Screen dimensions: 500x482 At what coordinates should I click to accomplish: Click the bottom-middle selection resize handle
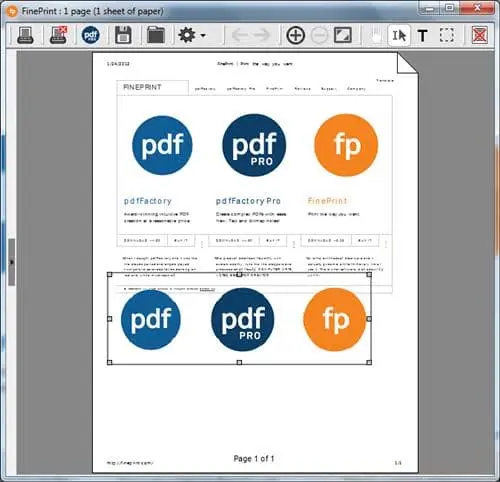coord(239,362)
